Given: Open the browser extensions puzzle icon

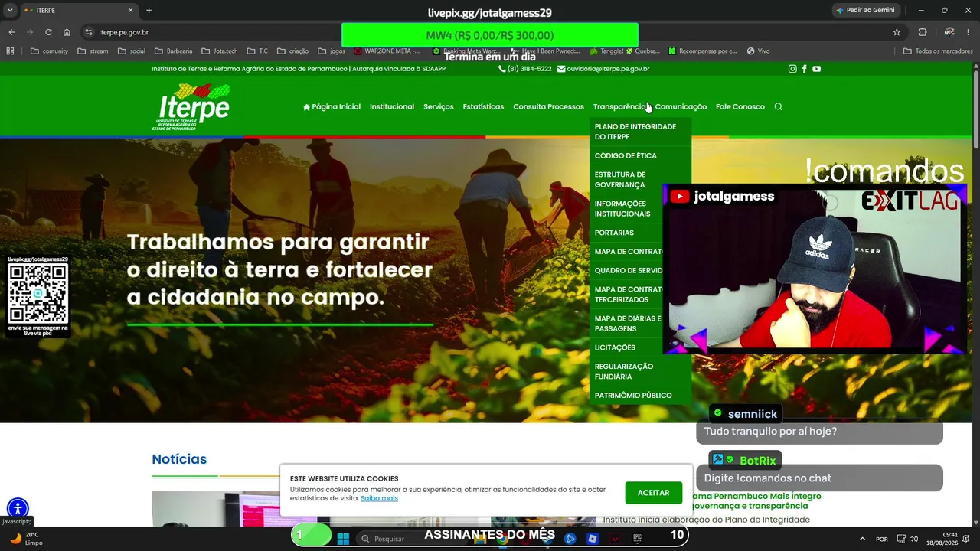Looking at the screenshot, I should pos(923,32).
